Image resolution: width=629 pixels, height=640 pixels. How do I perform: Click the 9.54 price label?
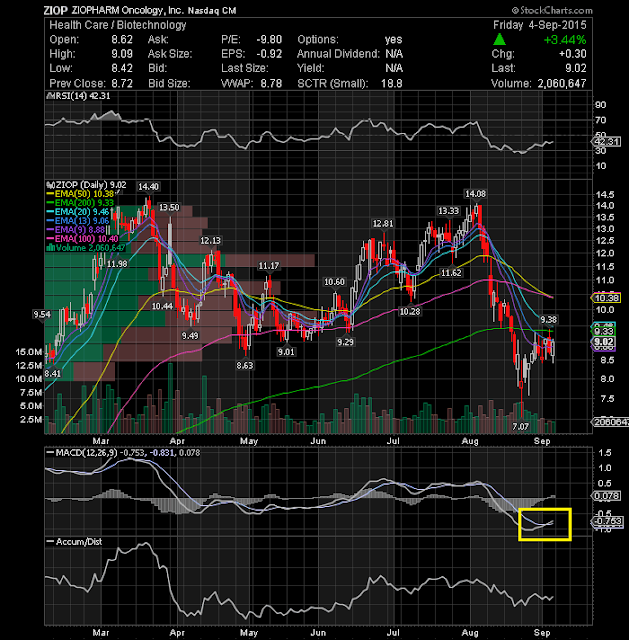click(x=42, y=314)
